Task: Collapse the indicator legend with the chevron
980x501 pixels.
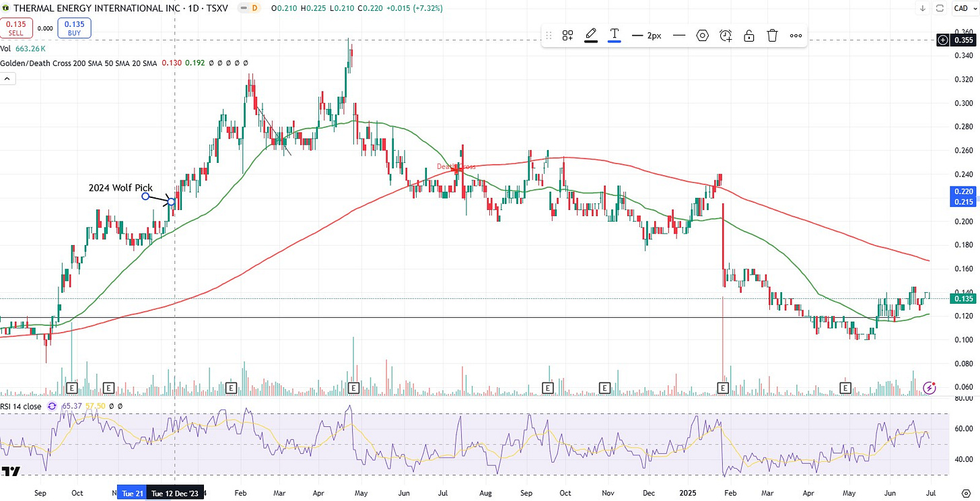Action: tap(7, 79)
